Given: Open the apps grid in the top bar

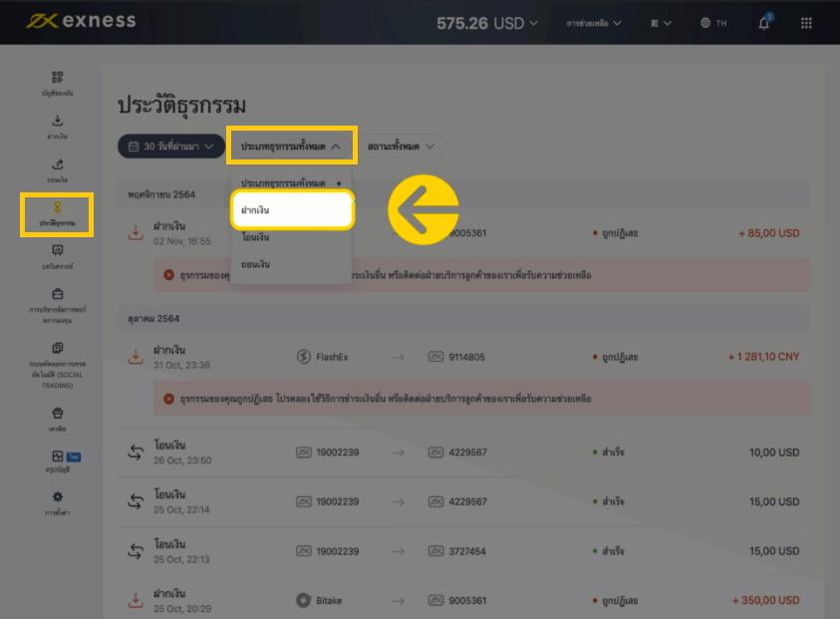Looking at the screenshot, I should pyautogui.click(x=806, y=22).
